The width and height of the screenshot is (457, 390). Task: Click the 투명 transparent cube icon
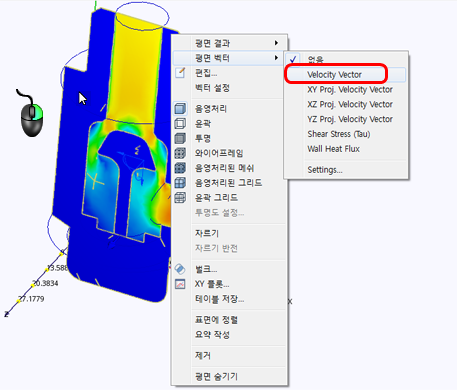[x=180, y=138]
